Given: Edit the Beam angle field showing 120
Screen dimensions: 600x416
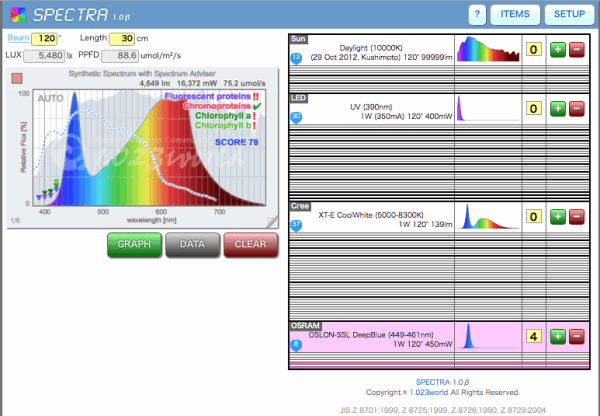Looking at the screenshot, I should [x=44, y=39].
